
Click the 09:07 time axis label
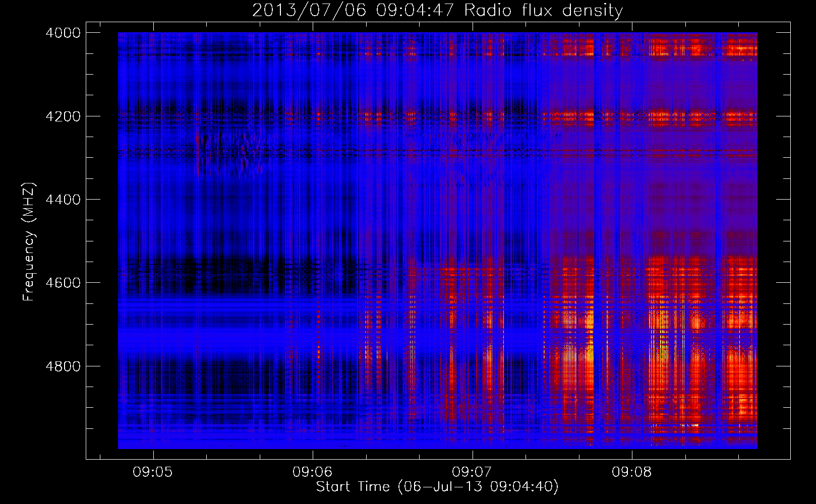(472, 472)
